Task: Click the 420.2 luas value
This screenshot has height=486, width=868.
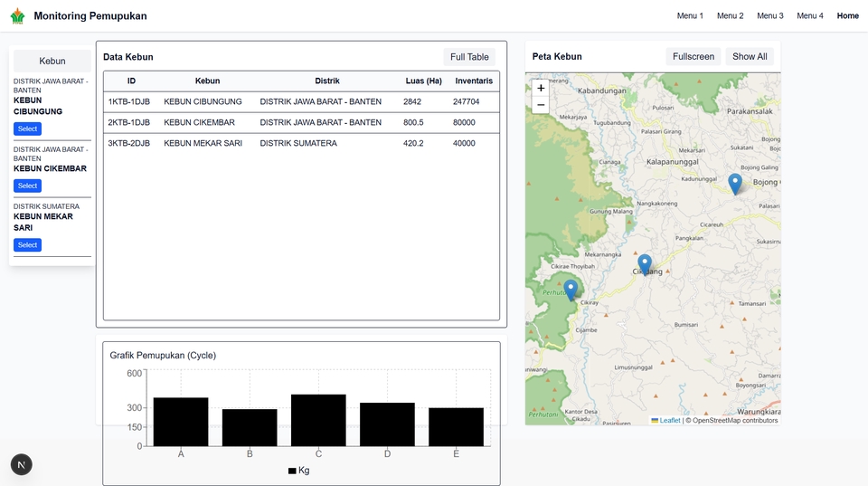Action: point(413,144)
